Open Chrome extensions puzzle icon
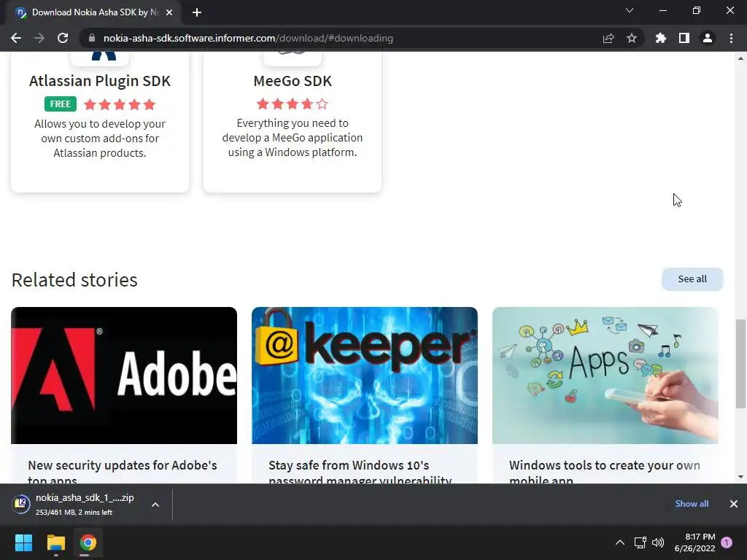This screenshot has height=560, width=747. pos(661,38)
